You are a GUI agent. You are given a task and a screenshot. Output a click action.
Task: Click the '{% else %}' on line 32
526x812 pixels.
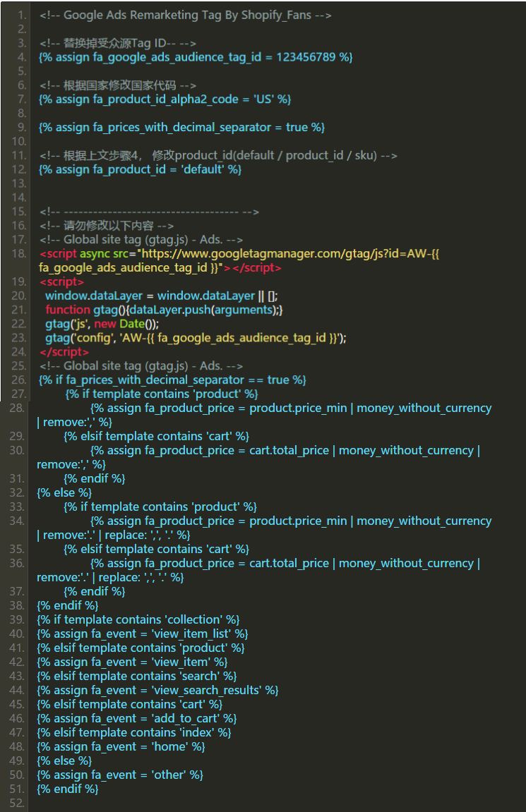64,492
